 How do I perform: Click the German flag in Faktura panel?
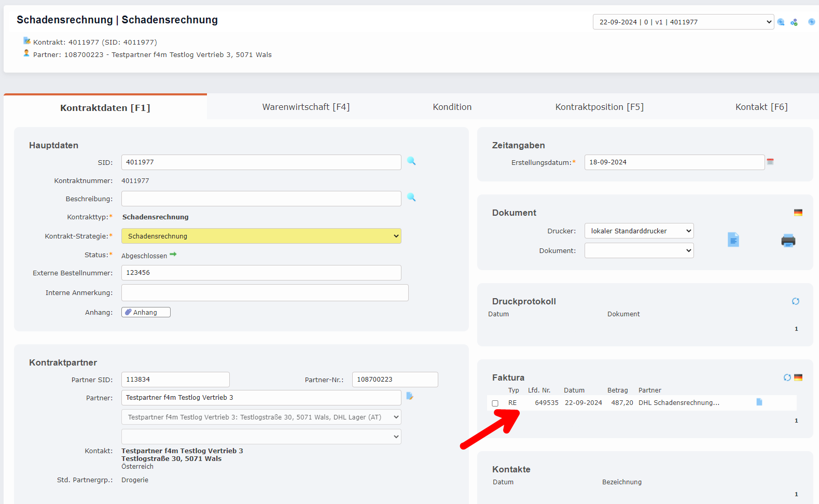798,377
